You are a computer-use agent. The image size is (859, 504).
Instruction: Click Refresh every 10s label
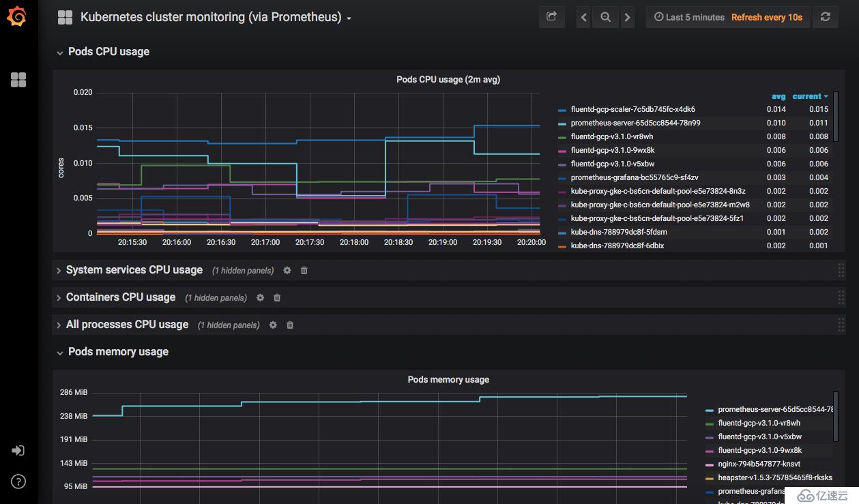(x=767, y=17)
